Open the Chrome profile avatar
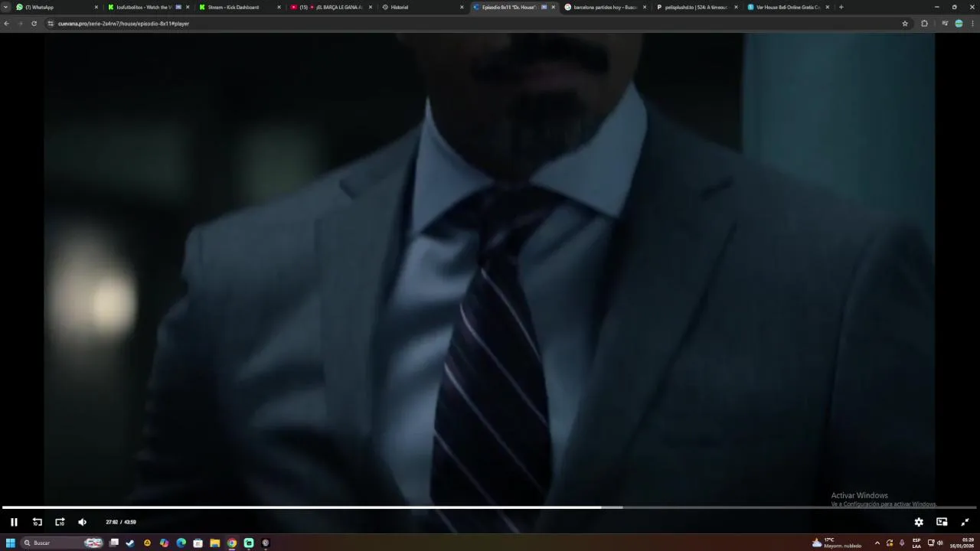This screenshot has height=551, width=980. click(959, 24)
